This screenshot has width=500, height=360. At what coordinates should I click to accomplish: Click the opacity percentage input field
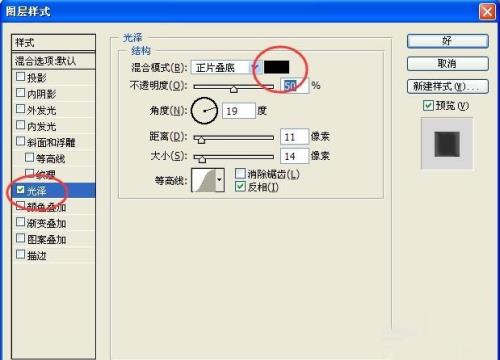294,86
